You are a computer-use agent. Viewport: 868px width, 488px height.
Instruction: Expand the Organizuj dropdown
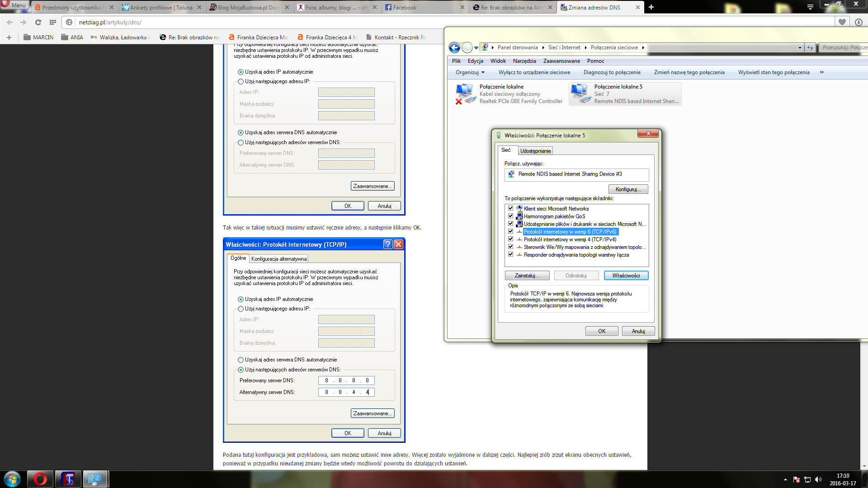click(x=470, y=72)
